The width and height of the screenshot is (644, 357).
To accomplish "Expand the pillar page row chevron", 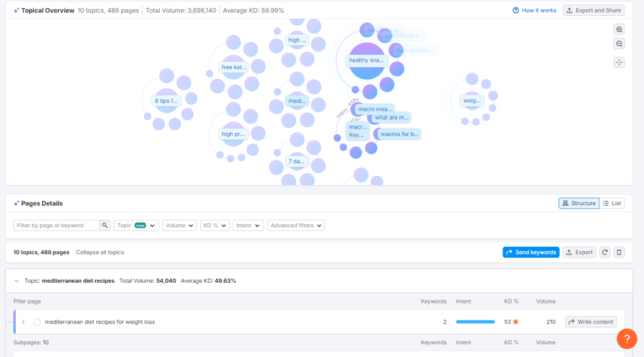I will point(23,322).
